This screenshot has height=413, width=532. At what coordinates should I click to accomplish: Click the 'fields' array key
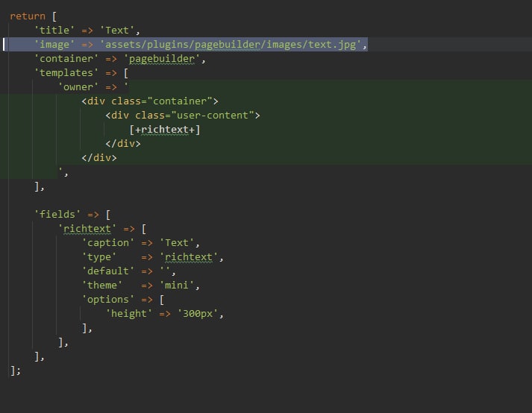(x=57, y=215)
